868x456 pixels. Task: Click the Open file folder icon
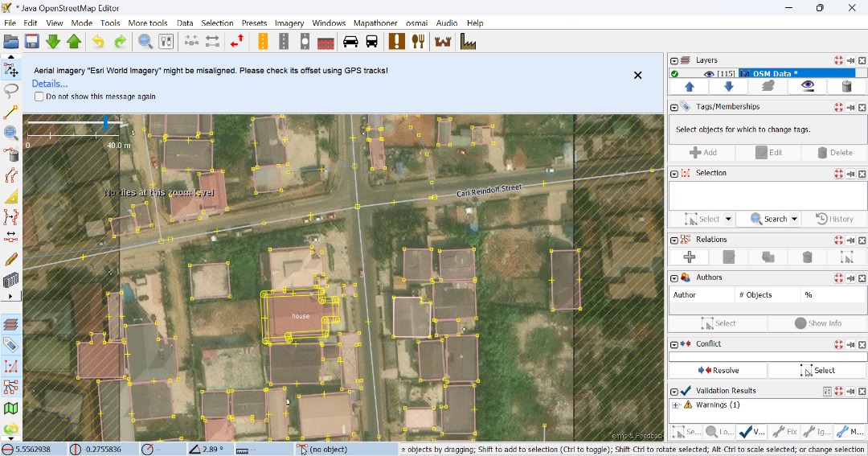[10, 42]
